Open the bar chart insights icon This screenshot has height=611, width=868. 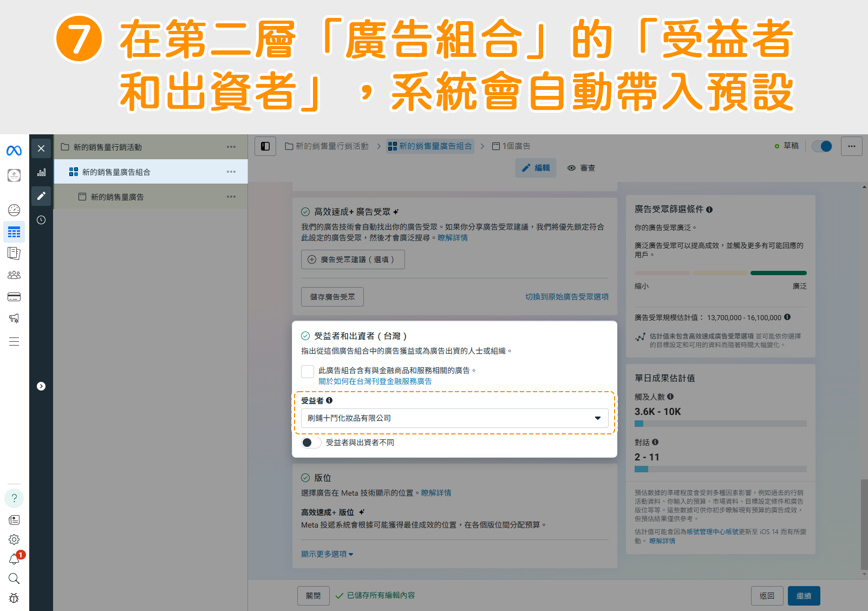tap(41, 172)
